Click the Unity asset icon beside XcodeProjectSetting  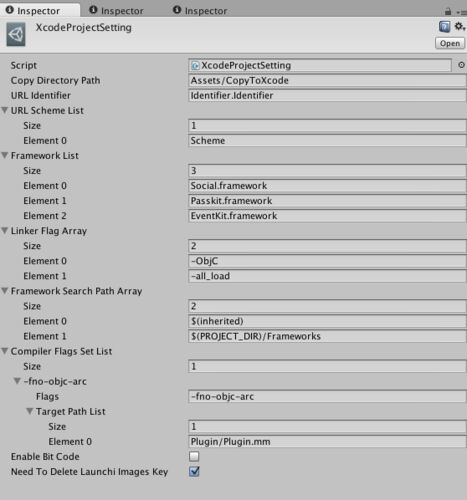(16, 34)
